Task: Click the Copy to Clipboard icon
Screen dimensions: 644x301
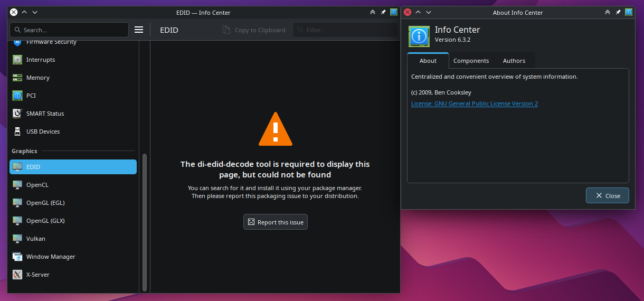Action: tap(226, 30)
